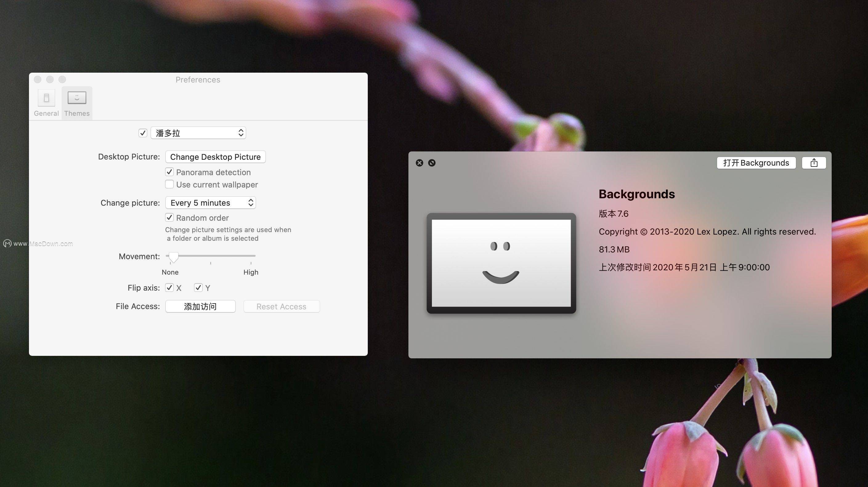Click the circle-slash icon in Backgrounds window

pos(432,163)
